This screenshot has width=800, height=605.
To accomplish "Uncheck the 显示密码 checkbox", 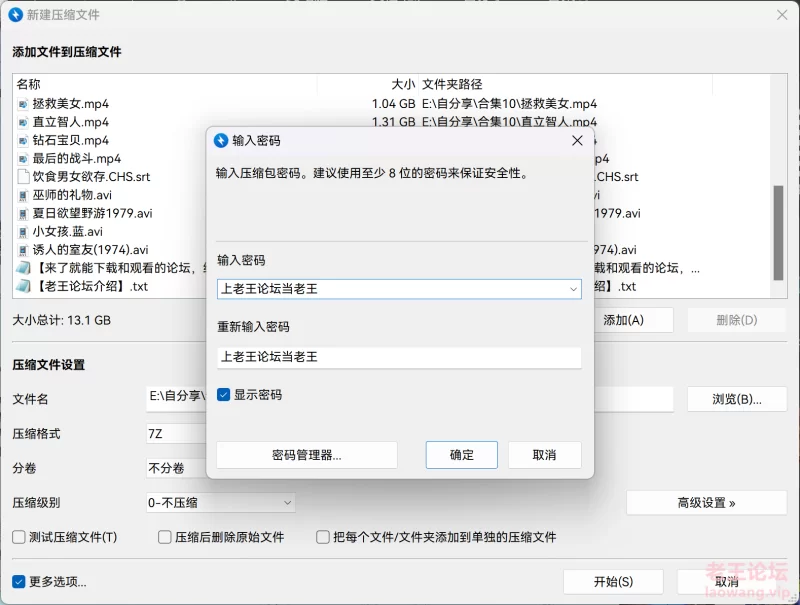I will [223, 395].
